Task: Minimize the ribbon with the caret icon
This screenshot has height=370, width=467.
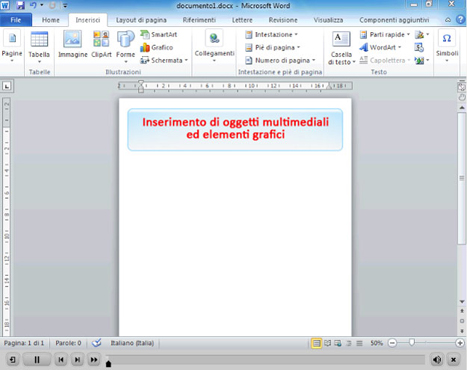Action: (448, 20)
